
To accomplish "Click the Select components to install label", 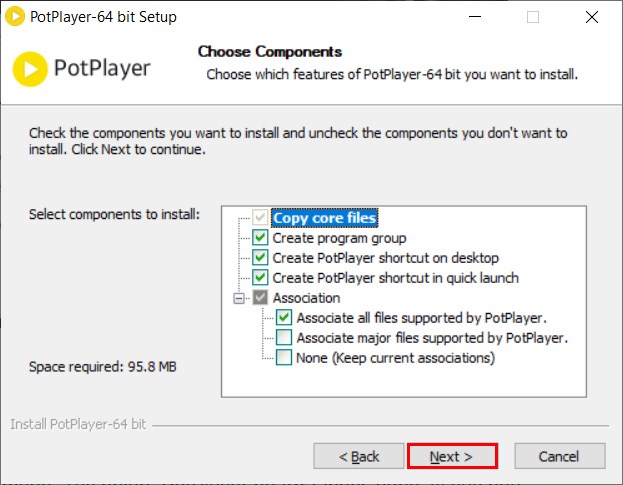I will (x=114, y=214).
